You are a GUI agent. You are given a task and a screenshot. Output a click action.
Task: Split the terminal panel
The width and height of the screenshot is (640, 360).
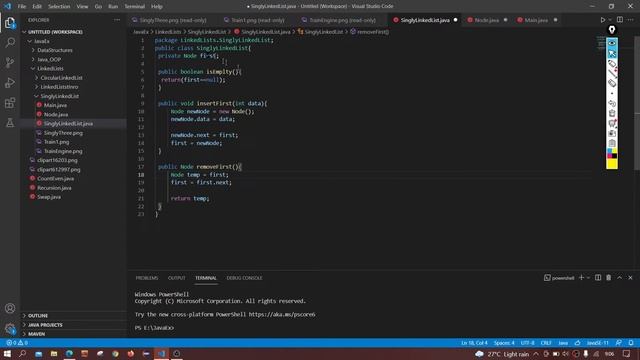point(598,278)
